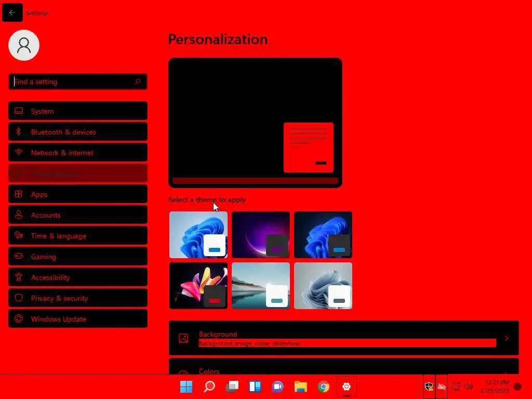Click the network tray icon
The image size is (532, 399).
[456, 387]
